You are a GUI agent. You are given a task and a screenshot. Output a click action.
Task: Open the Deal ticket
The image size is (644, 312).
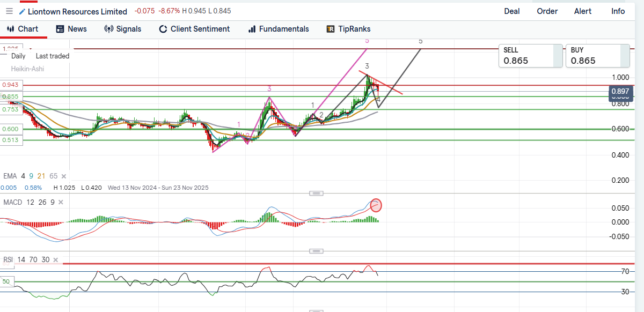[511, 11]
